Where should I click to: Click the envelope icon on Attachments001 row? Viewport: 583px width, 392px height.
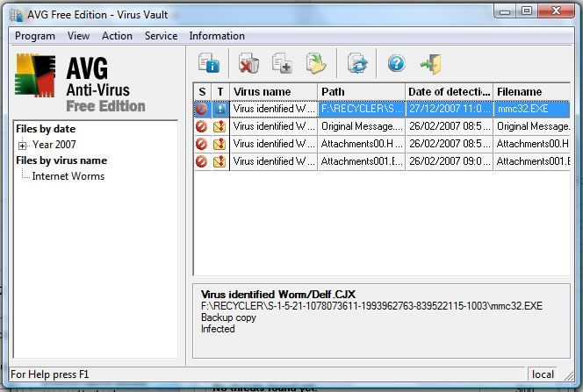click(220, 161)
